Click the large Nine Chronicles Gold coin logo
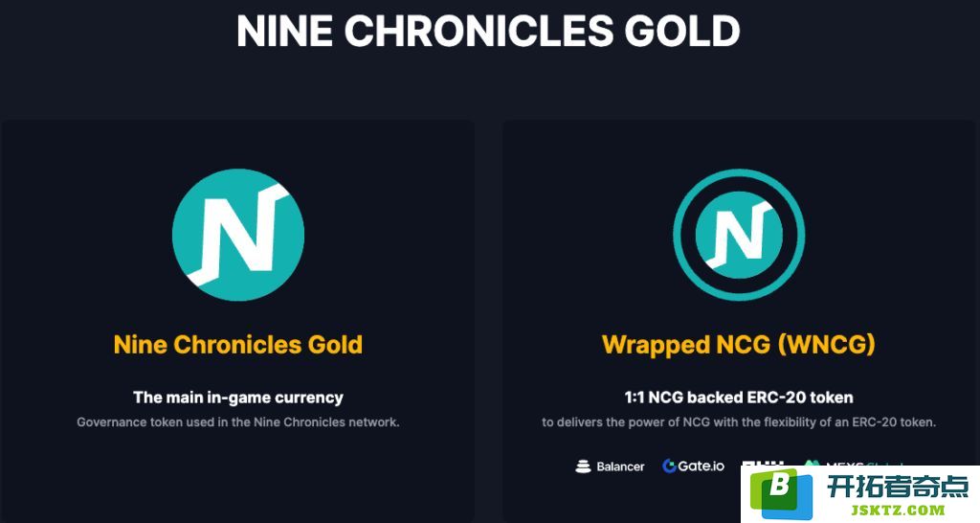The image size is (980, 523). point(238,235)
